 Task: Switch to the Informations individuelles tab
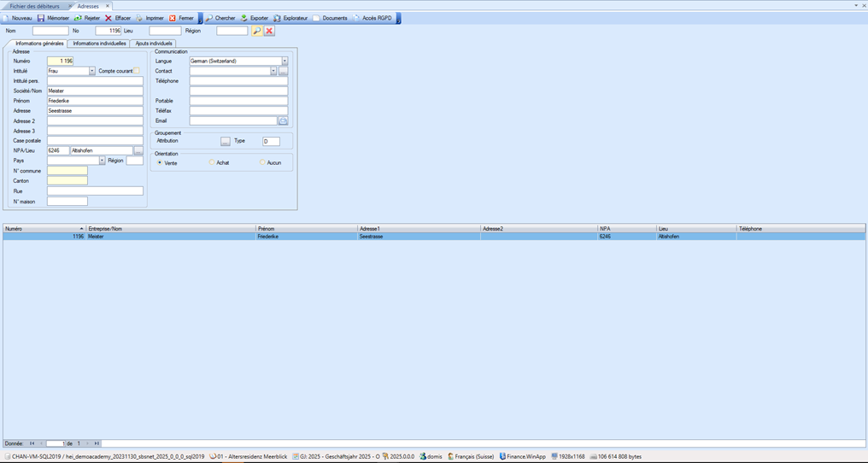click(100, 44)
